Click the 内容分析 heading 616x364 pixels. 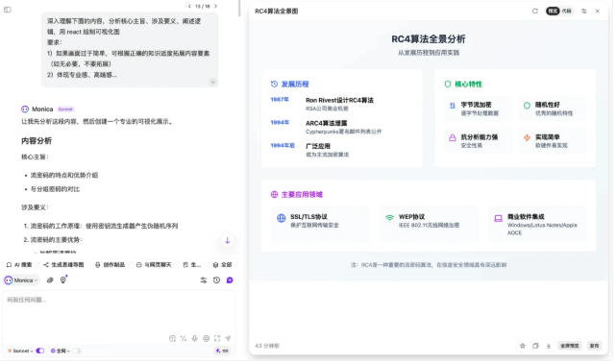[x=37, y=141]
